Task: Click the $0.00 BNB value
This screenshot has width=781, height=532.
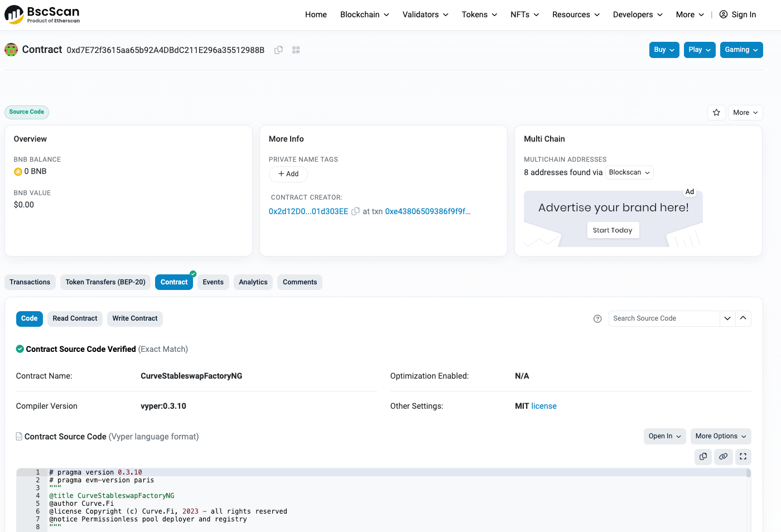Action: 24,205
